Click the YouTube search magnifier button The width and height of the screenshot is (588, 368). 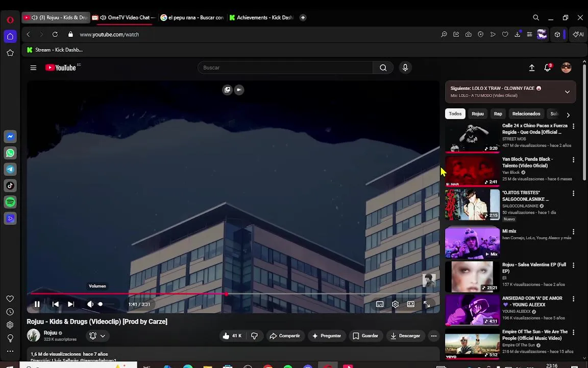pos(383,67)
